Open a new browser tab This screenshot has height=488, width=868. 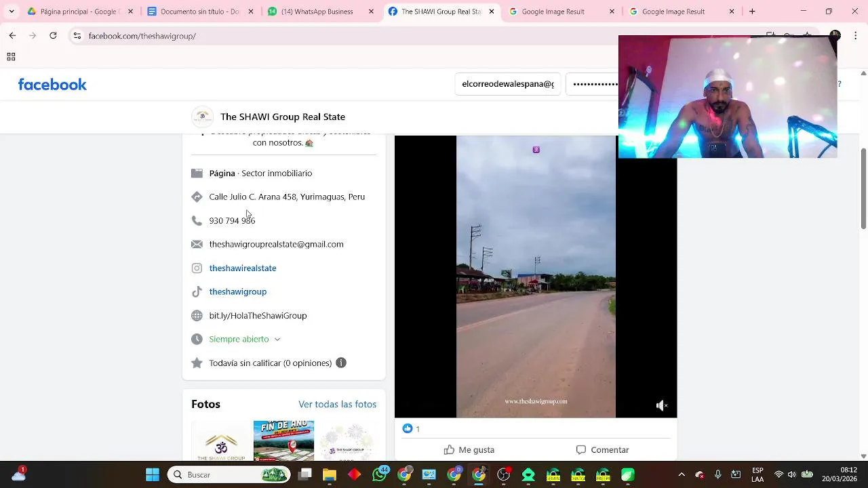click(752, 12)
